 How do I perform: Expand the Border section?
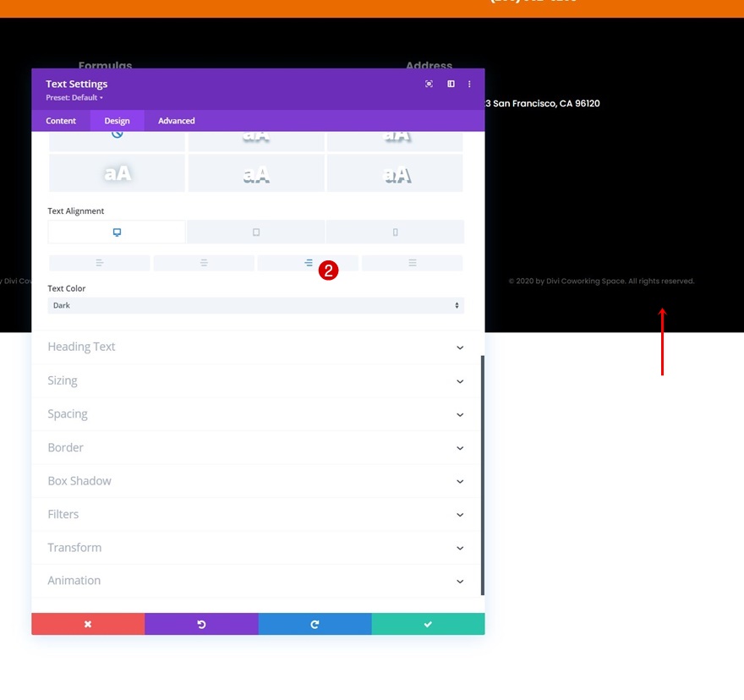point(255,447)
